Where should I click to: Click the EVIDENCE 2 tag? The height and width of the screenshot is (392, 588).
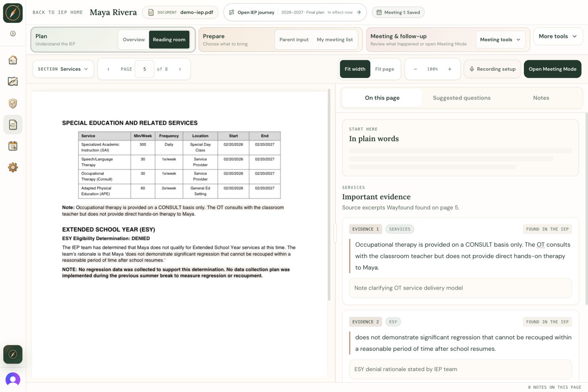[365, 322]
